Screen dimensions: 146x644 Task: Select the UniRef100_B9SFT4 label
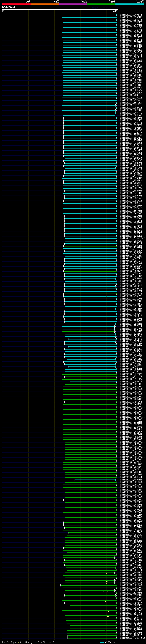[x=131, y=55]
